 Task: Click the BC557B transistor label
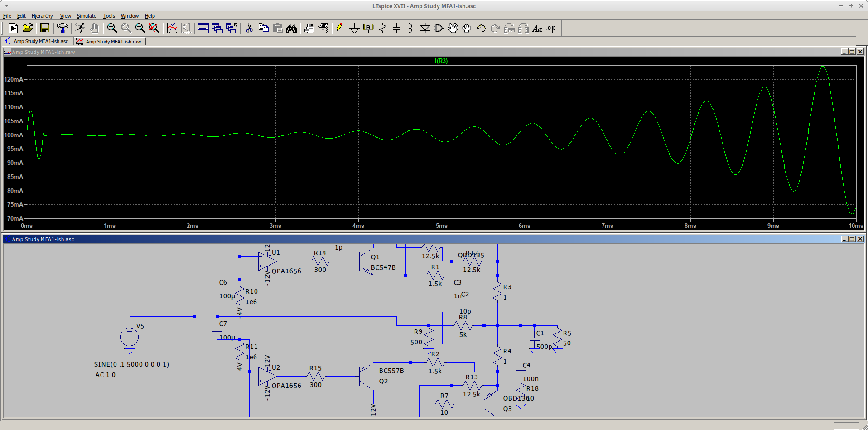pos(391,371)
